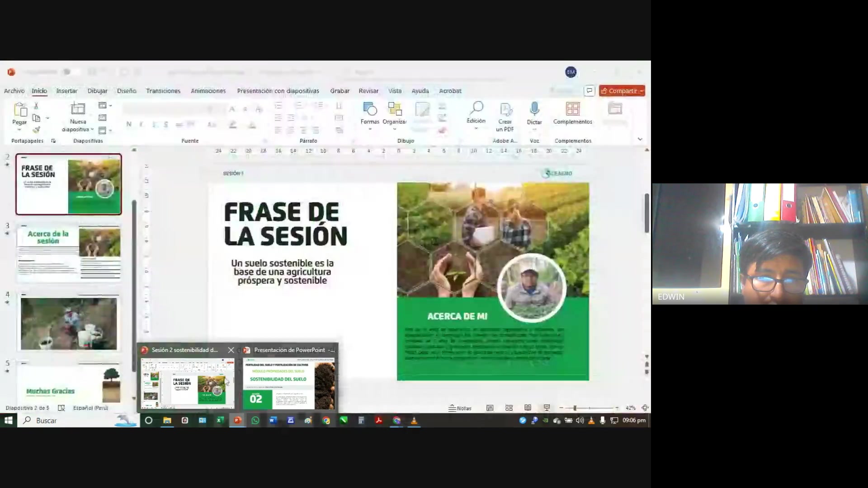Open Presentación con diapositivas tab
This screenshot has height=488, width=868.
click(278, 91)
